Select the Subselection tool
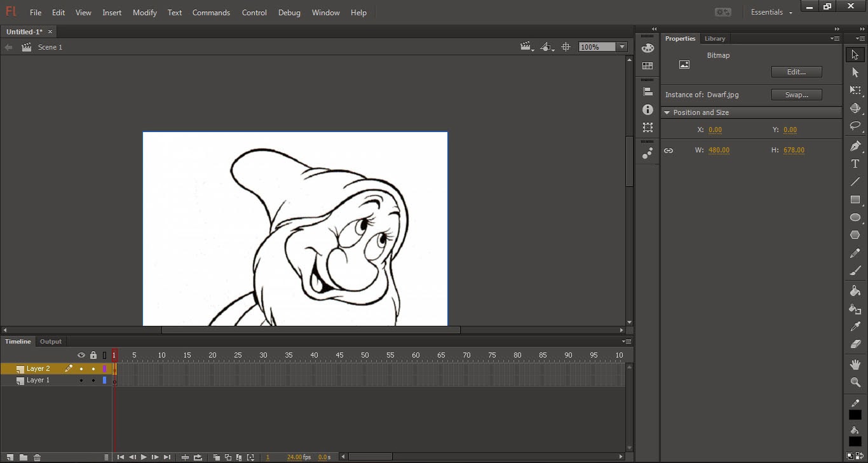Image resolution: width=868 pixels, height=463 pixels. (855, 72)
